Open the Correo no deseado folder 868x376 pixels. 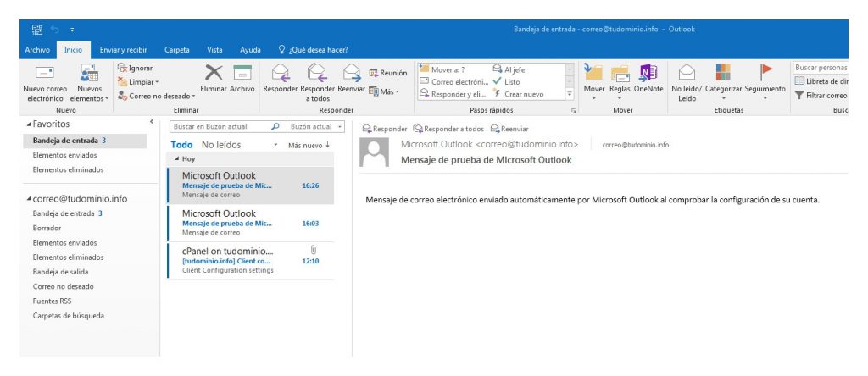click(63, 286)
